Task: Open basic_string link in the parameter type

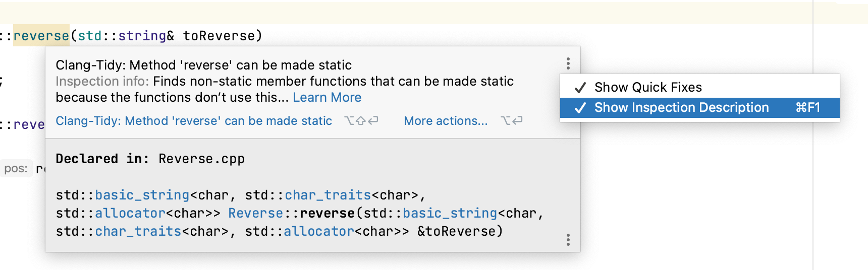Action: point(450,213)
